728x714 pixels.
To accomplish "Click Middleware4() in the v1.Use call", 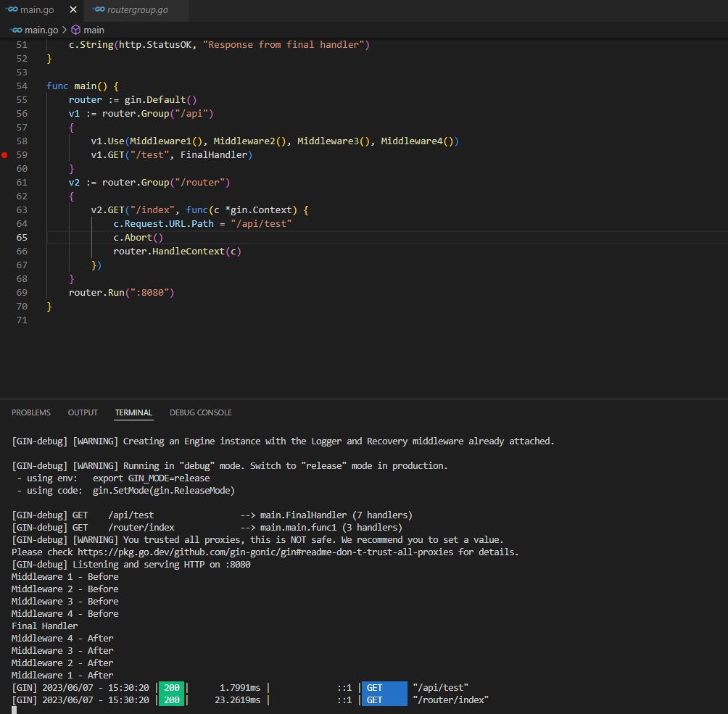I will coord(417,141).
